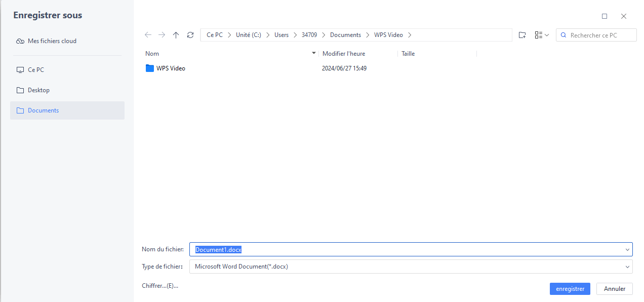Expand the file name history dropdown

pos(627,249)
